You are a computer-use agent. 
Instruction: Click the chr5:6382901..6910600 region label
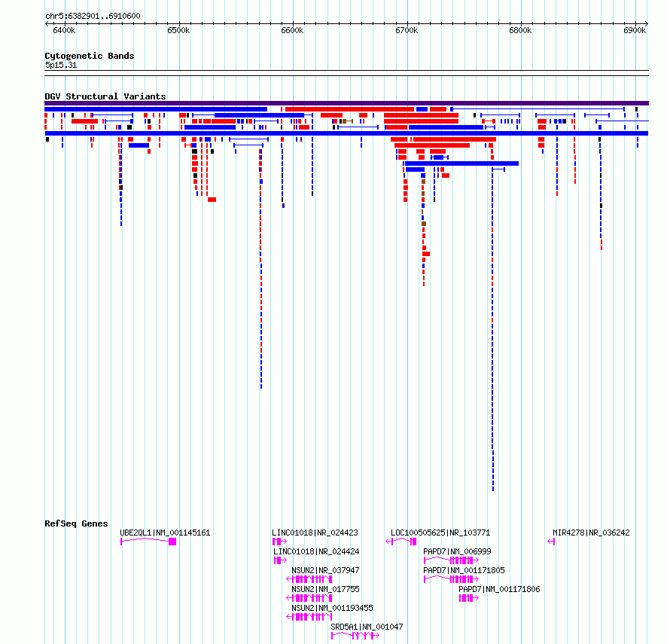click(x=93, y=17)
